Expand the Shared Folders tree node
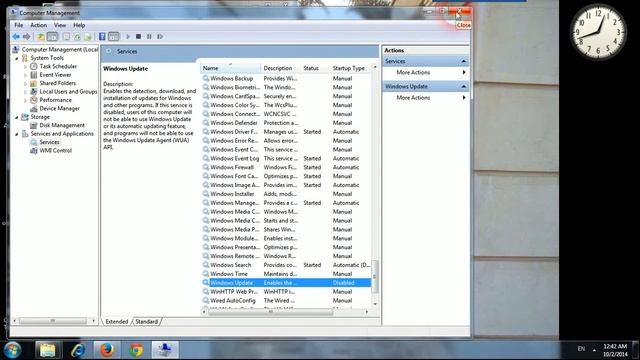This screenshot has height=360, width=640. pyautogui.click(x=26, y=83)
